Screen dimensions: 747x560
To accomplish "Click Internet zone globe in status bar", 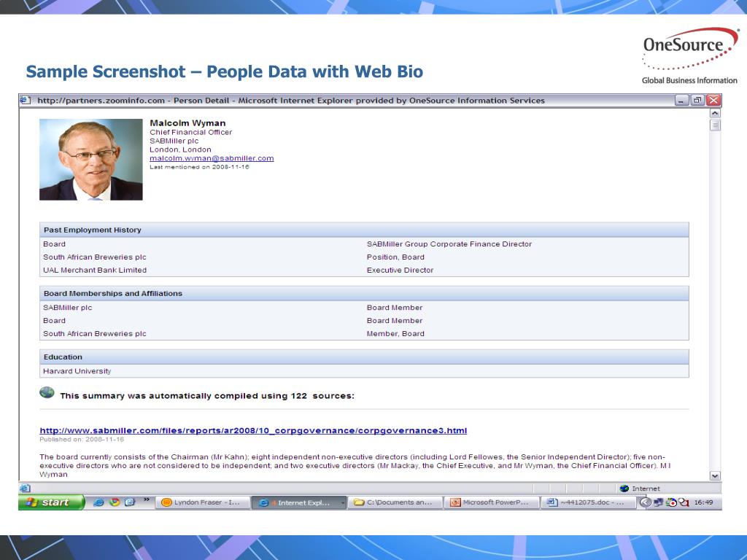I will click(x=624, y=489).
